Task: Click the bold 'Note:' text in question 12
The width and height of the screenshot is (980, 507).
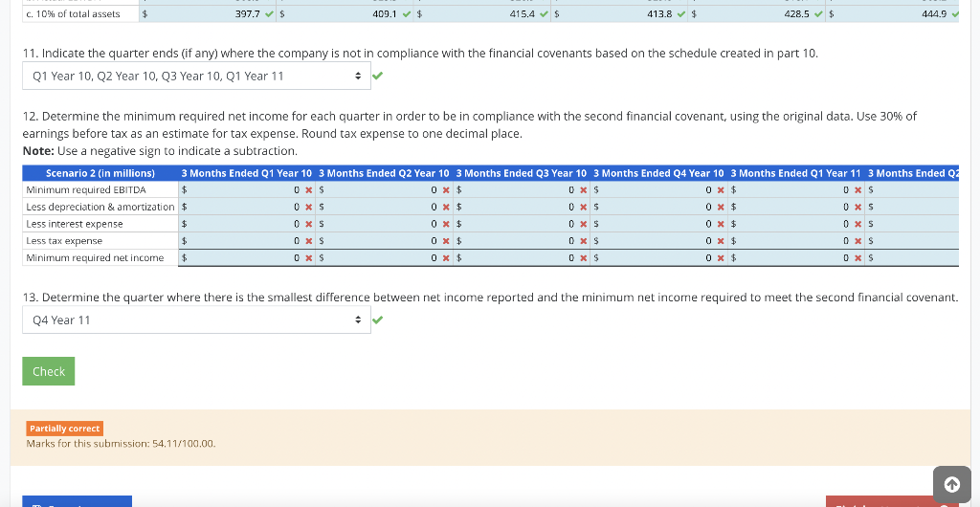Action: [38, 151]
